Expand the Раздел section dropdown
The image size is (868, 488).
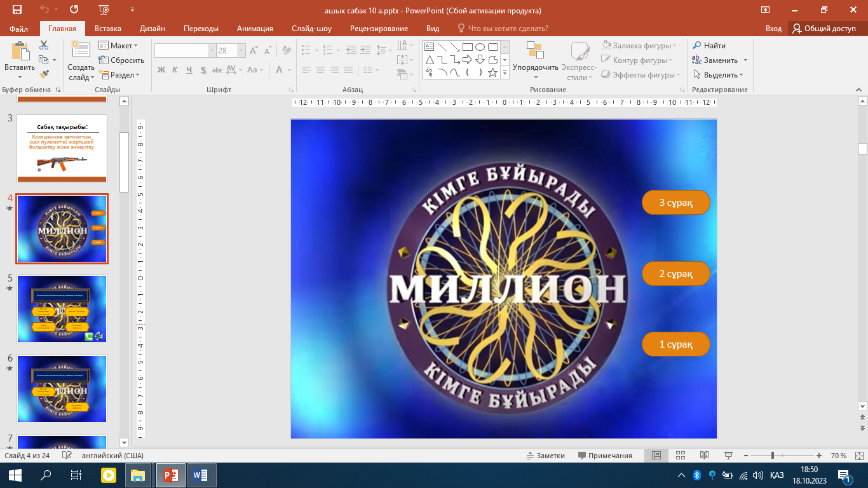click(119, 75)
